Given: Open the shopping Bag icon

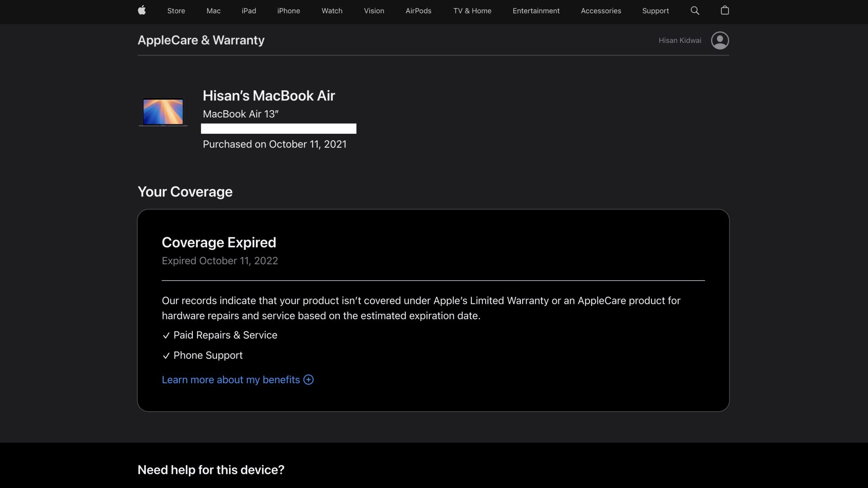Looking at the screenshot, I should (725, 11).
